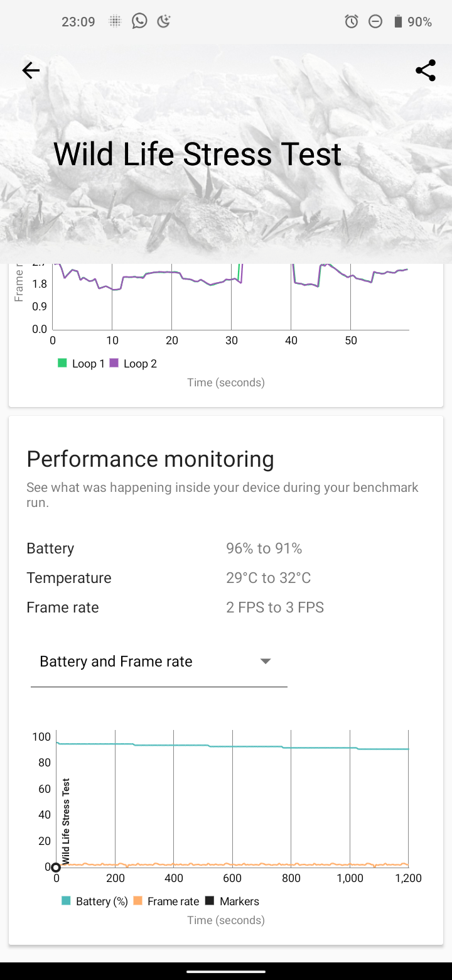452x980 pixels.
Task: Tap the battery status icon
Action: click(x=397, y=22)
